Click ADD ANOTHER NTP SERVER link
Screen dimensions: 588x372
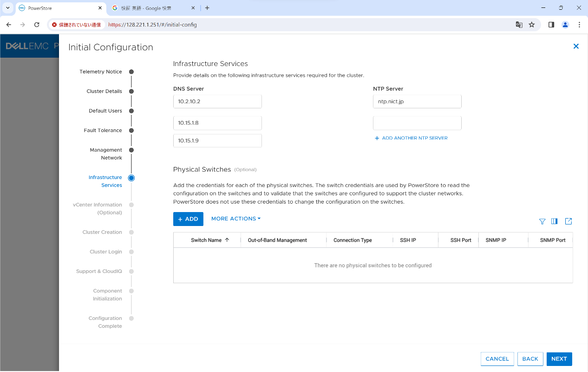411,138
